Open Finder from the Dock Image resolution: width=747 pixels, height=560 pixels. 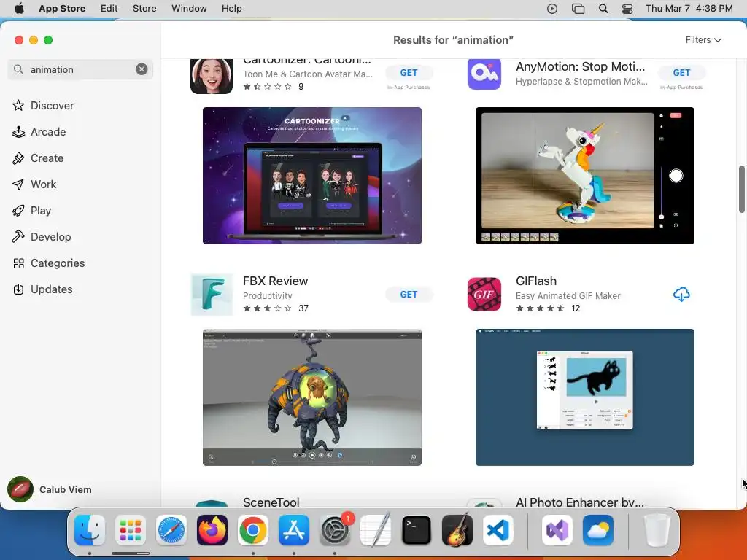click(90, 530)
